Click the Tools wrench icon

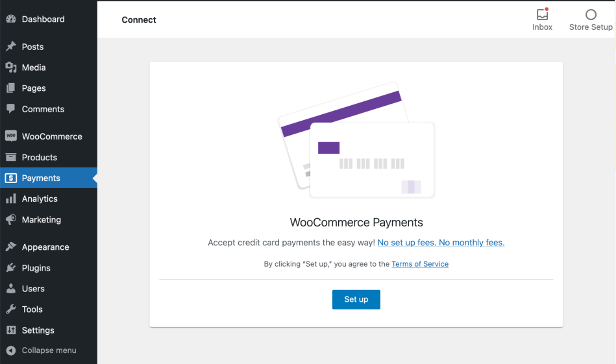(10, 309)
